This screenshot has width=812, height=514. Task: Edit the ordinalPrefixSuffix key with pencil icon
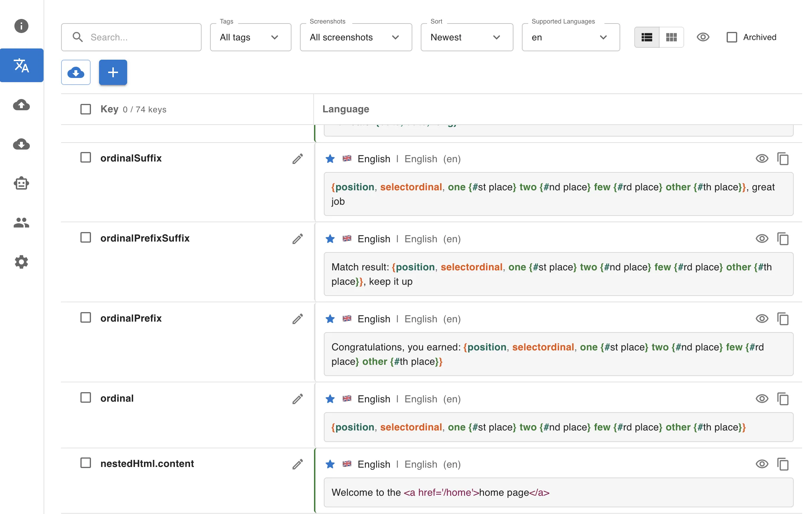pos(297,239)
